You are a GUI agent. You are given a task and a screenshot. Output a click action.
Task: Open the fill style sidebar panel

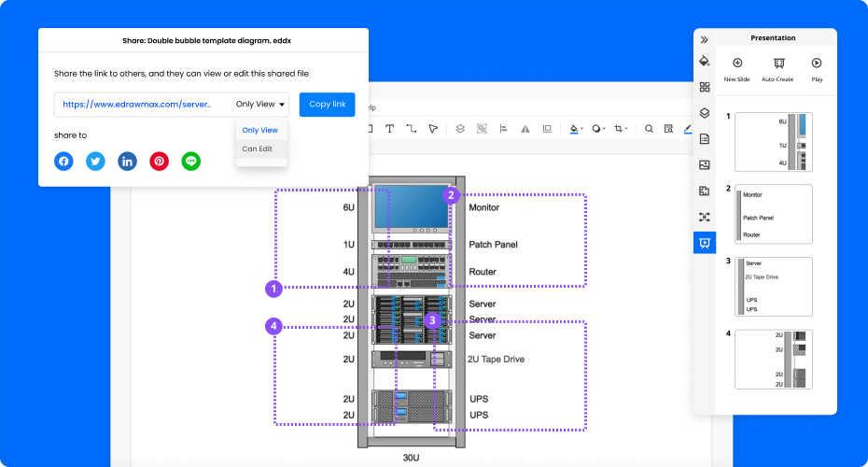[x=705, y=61]
